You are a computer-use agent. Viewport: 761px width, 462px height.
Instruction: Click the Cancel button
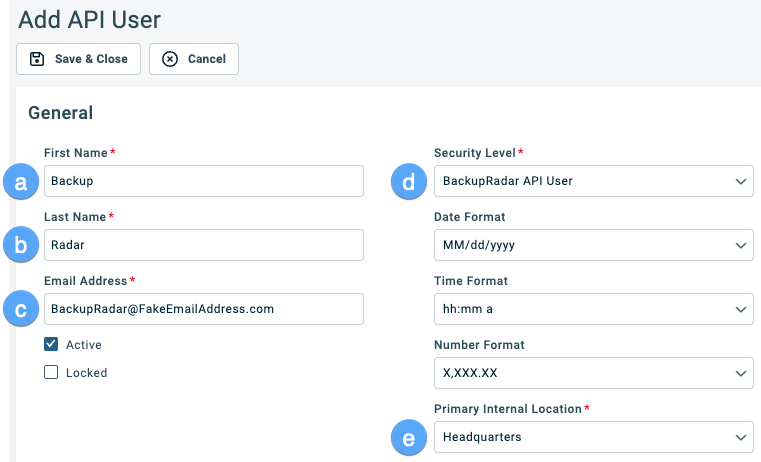tap(194, 59)
